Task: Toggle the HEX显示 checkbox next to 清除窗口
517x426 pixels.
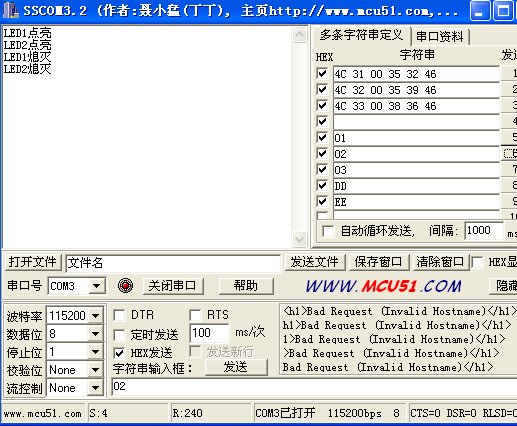Action: tap(478, 262)
